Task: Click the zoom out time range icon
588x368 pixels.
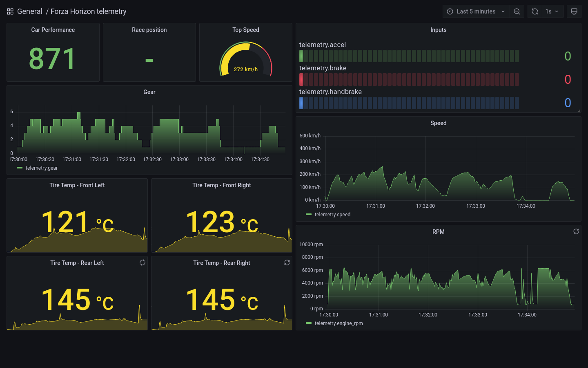Action: click(517, 11)
